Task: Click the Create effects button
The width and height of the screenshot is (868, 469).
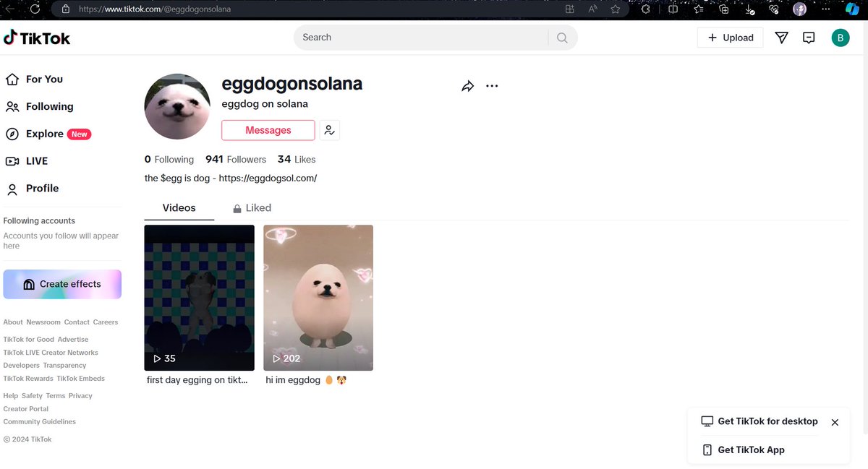Action: pyautogui.click(x=62, y=284)
